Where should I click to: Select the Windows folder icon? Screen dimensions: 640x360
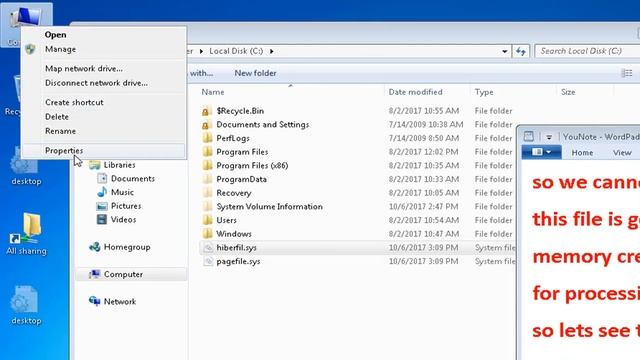pos(207,234)
